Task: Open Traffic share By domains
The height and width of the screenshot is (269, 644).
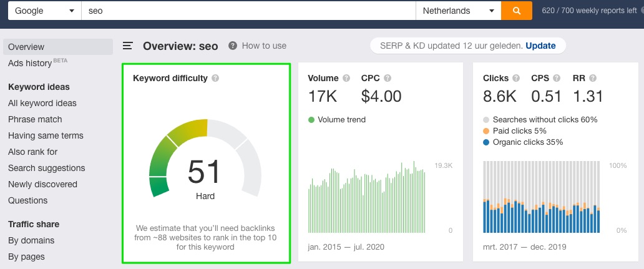Action: (31, 240)
